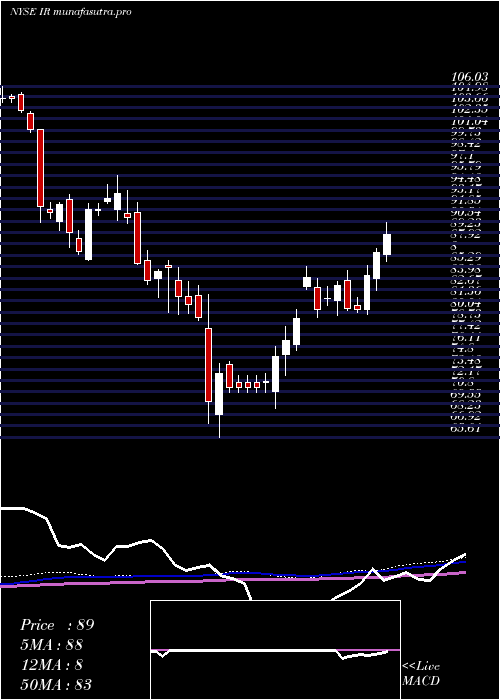500x700 pixels.
Task: Click the 12MA : 8 value
Action: pos(51,665)
